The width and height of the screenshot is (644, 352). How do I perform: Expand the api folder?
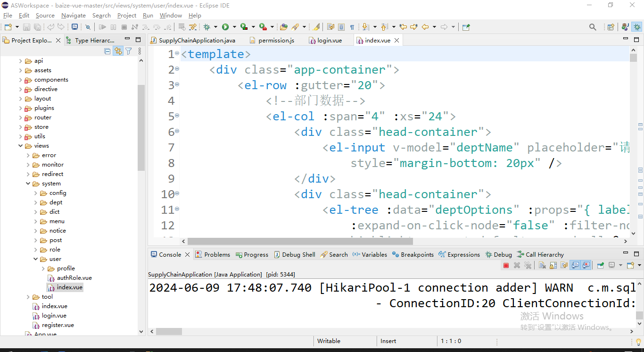[21, 61]
